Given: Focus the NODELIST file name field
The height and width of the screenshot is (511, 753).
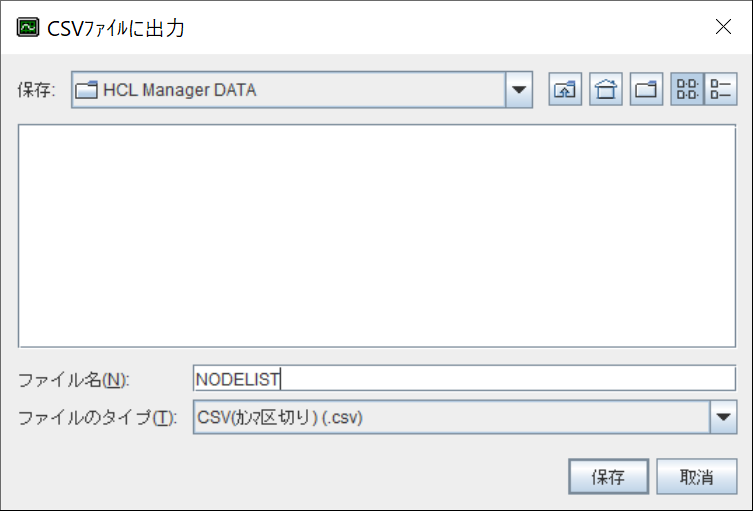Looking at the screenshot, I should click(x=464, y=378).
